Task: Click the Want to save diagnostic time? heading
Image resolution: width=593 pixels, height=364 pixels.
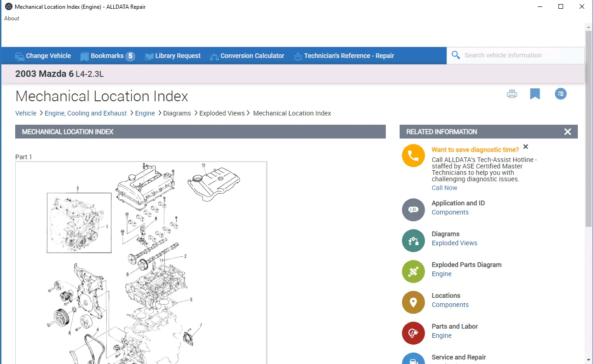Action: pos(475,150)
